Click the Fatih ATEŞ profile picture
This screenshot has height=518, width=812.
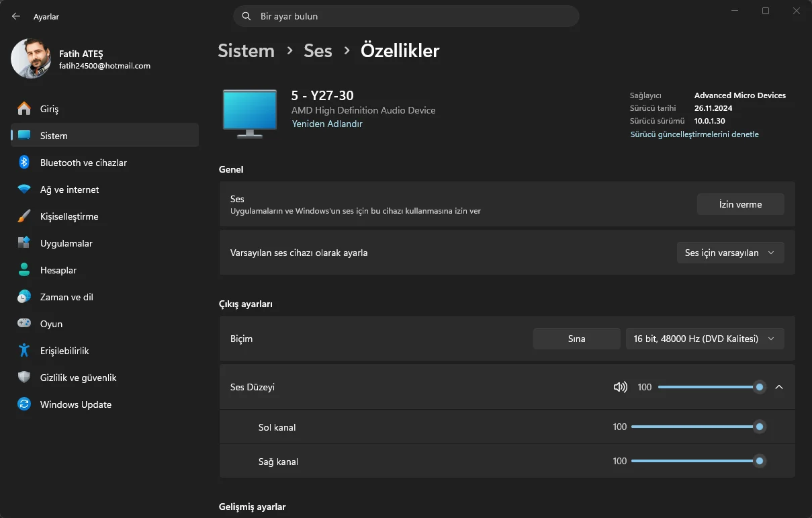pos(31,58)
